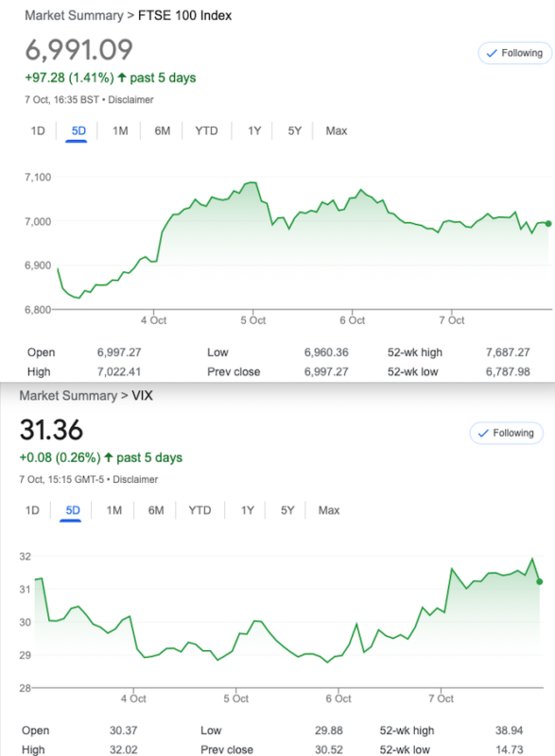
Task: Choose Max range on VIX chart
Action: pyautogui.click(x=329, y=510)
